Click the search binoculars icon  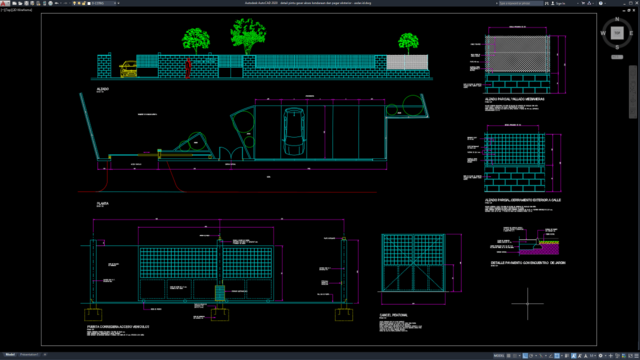coord(547,3)
